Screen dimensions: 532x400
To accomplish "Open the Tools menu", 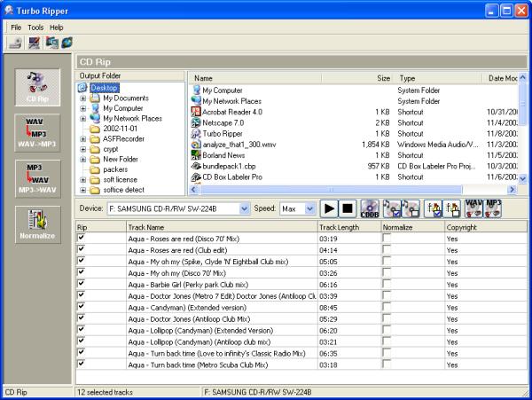I will pos(35,27).
